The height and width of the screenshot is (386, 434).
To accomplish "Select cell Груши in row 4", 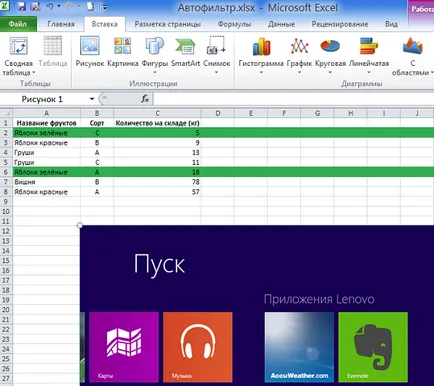I will (47, 153).
